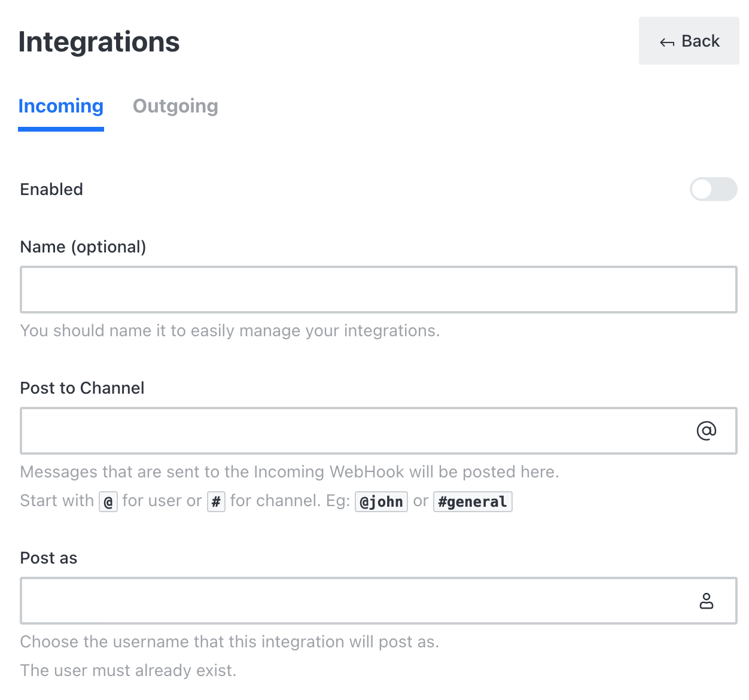The height and width of the screenshot is (700, 749).
Task: Click the @ symbol badge in the hint text
Action: pos(108,501)
